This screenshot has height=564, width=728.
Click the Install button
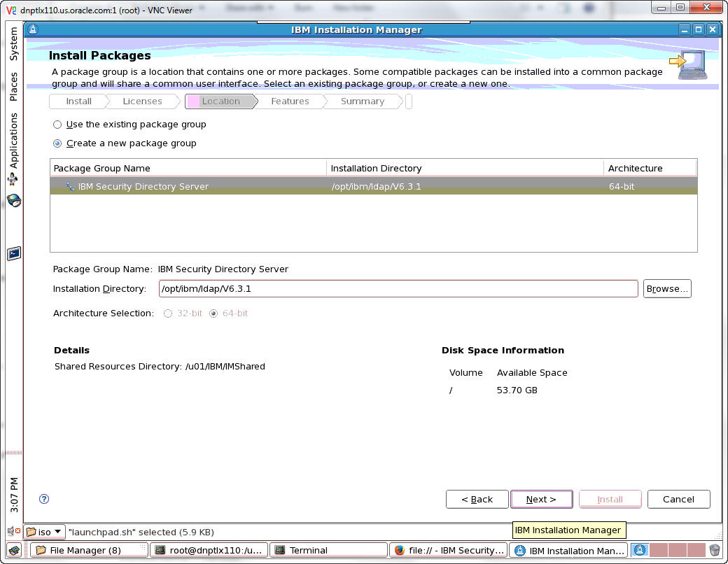(610, 500)
